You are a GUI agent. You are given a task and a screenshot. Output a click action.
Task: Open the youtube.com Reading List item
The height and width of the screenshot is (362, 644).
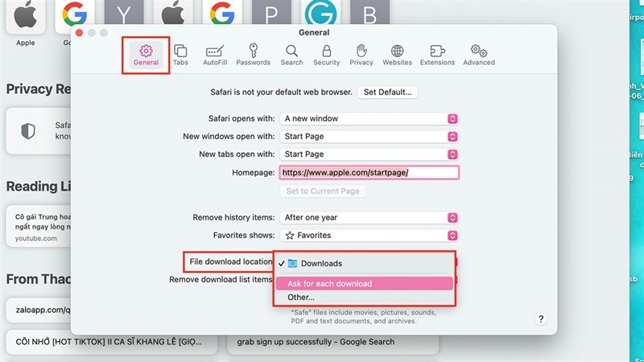tap(38, 226)
